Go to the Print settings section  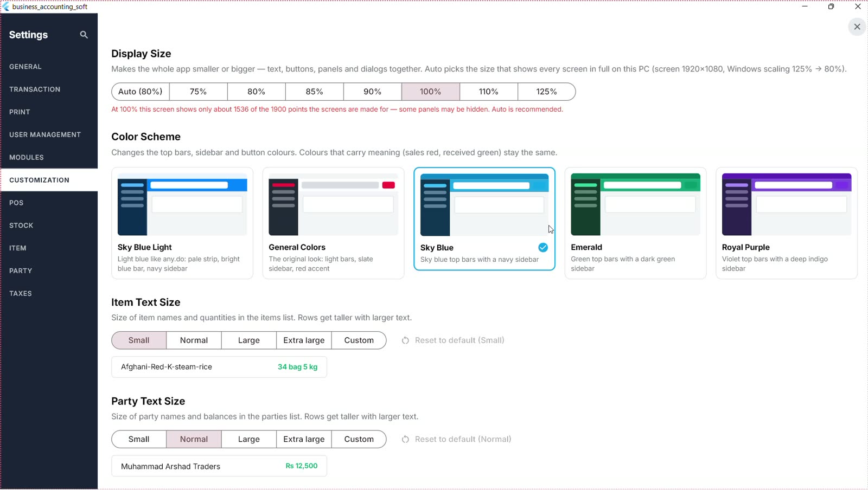tap(49, 112)
